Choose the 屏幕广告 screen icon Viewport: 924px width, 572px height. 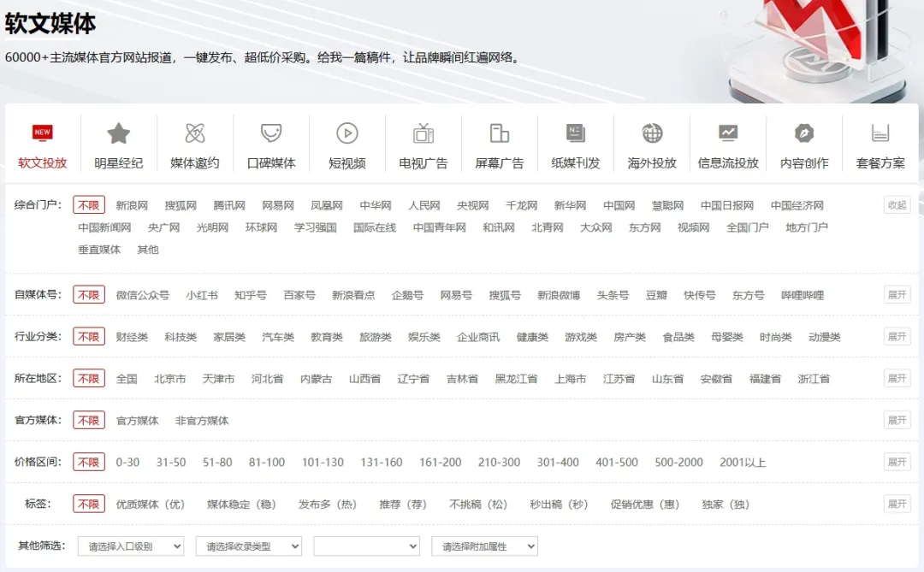tap(500, 133)
